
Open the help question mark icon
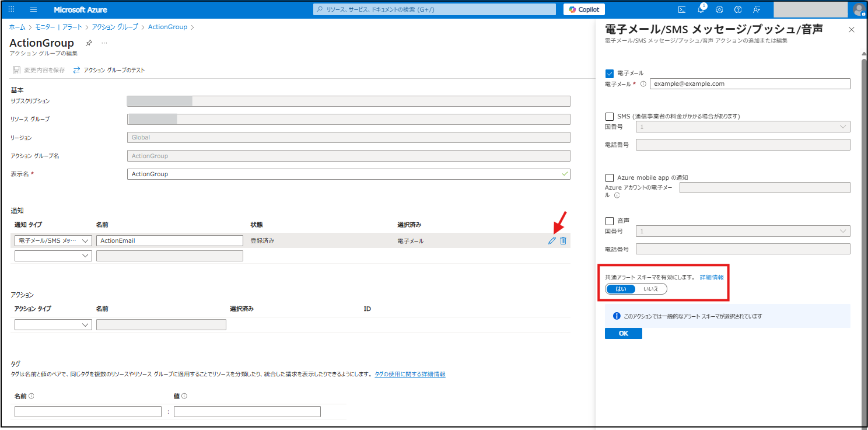tap(738, 9)
